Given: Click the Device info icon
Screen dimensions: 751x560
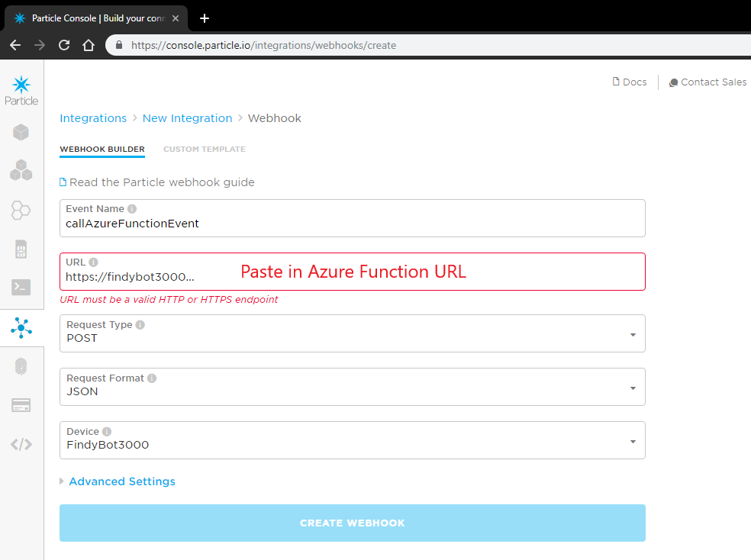Looking at the screenshot, I should tap(107, 432).
